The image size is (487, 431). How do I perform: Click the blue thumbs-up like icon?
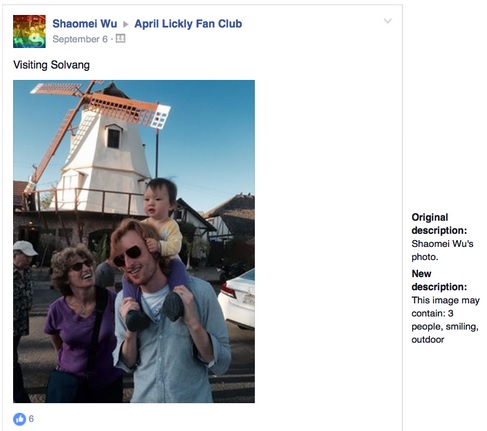coord(20,419)
